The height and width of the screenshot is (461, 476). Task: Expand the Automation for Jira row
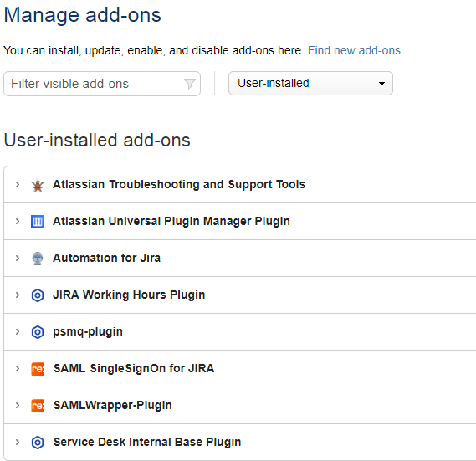coord(18,259)
